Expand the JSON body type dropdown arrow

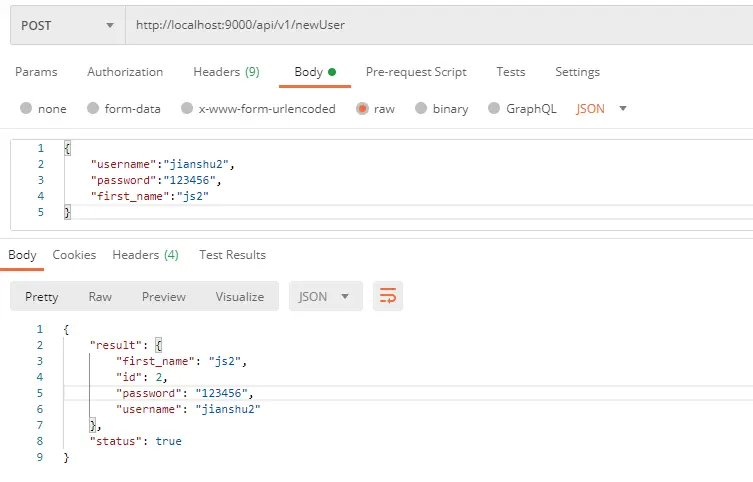click(623, 108)
